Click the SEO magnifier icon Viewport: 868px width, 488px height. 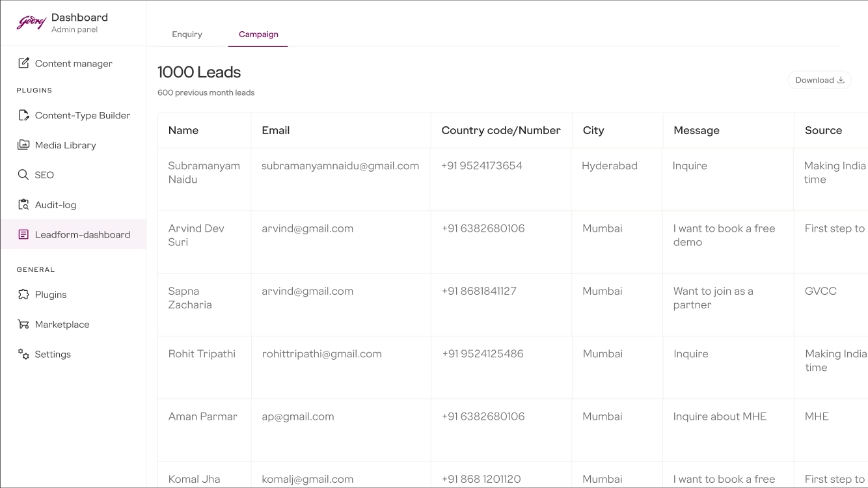click(23, 175)
